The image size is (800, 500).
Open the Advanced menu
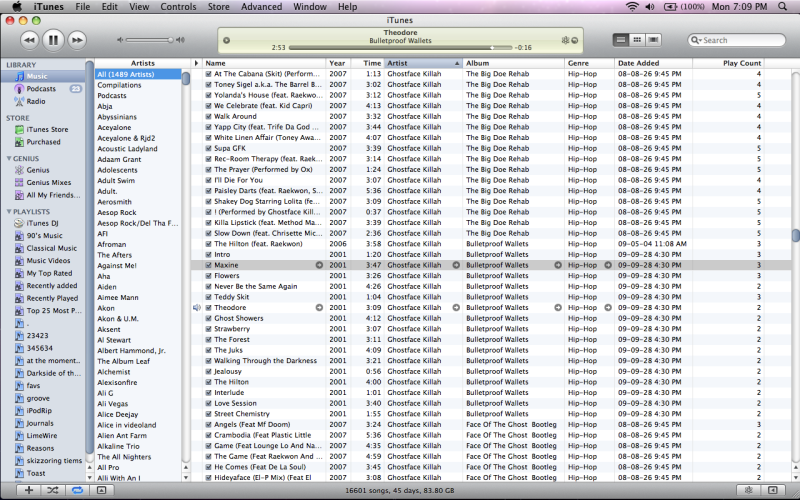point(261,7)
